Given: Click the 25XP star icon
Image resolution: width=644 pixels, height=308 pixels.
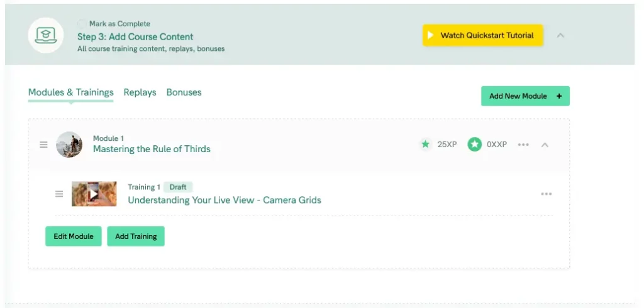Looking at the screenshot, I should pyautogui.click(x=426, y=144).
